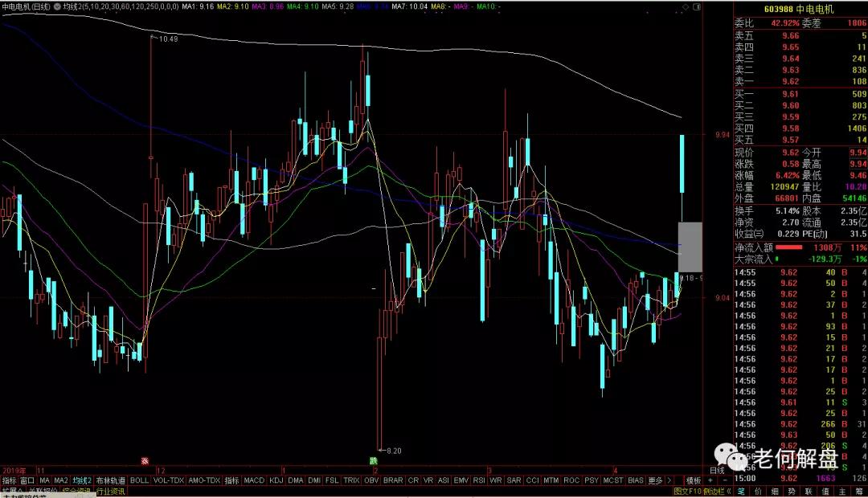This screenshot has height=498, width=868.
Task: Toggle the 布林轨道 overlay tab
Action: click(111, 480)
